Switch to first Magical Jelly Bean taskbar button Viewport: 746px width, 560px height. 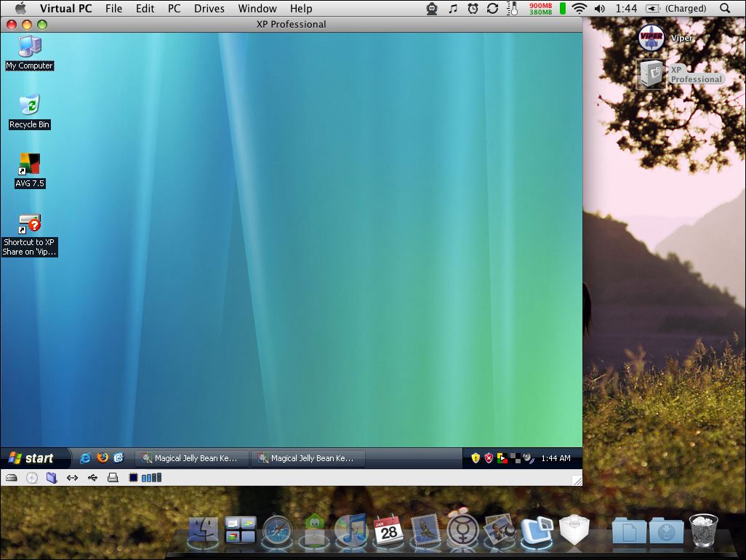coord(192,458)
